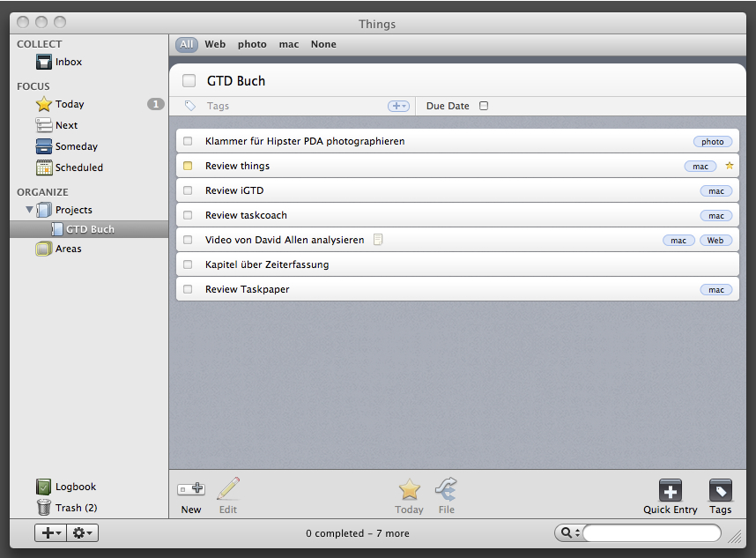Select the Today star in sidebar

pyautogui.click(x=44, y=104)
